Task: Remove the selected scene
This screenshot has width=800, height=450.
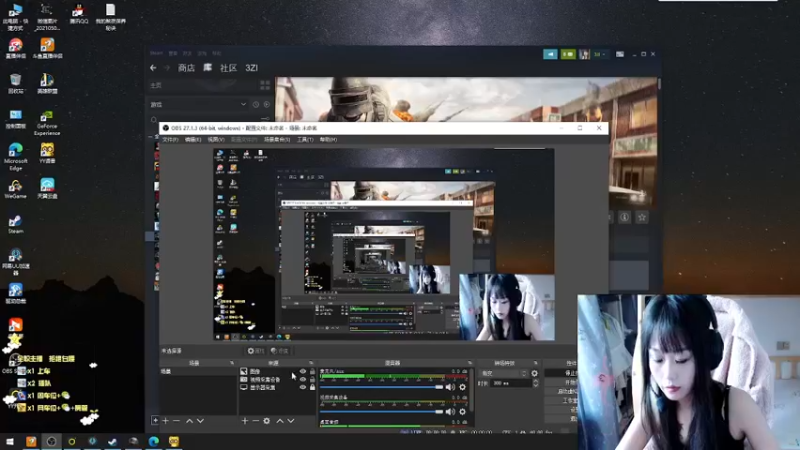Action: [177, 421]
